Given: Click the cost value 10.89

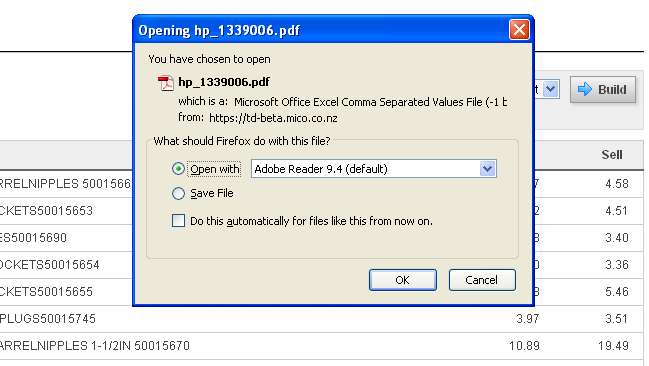Looking at the screenshot, I should click(524, 346).
